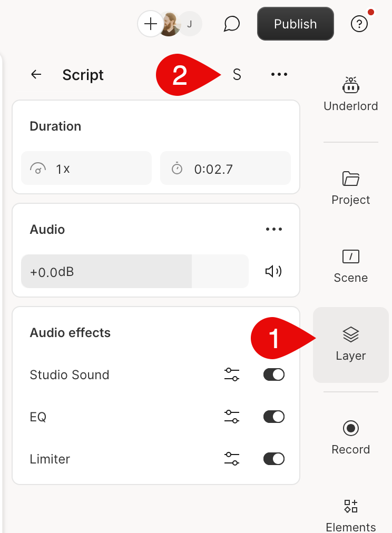Add a collaborator with the plus button
The width and height of the screenshot is (392, 533).
pos(150,24)
